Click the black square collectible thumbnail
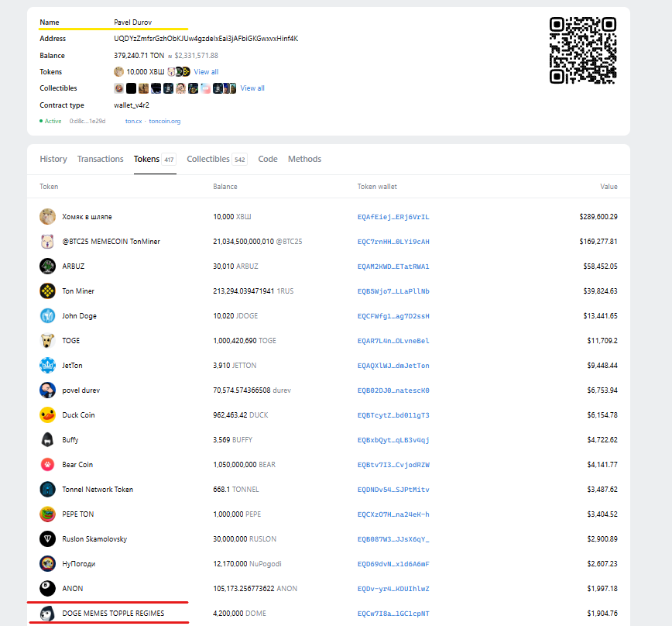Viewport: 672px width, 626px height. [131, 88]
